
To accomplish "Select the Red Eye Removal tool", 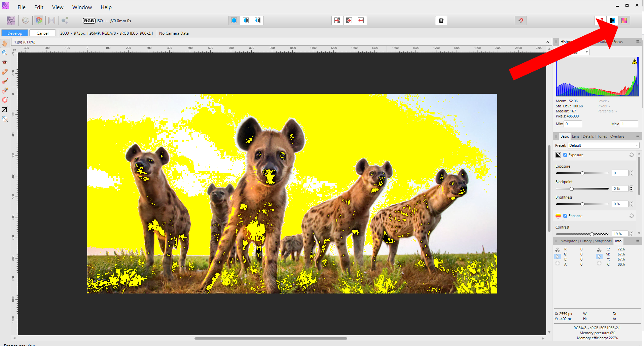I will [x=5, y=62].
